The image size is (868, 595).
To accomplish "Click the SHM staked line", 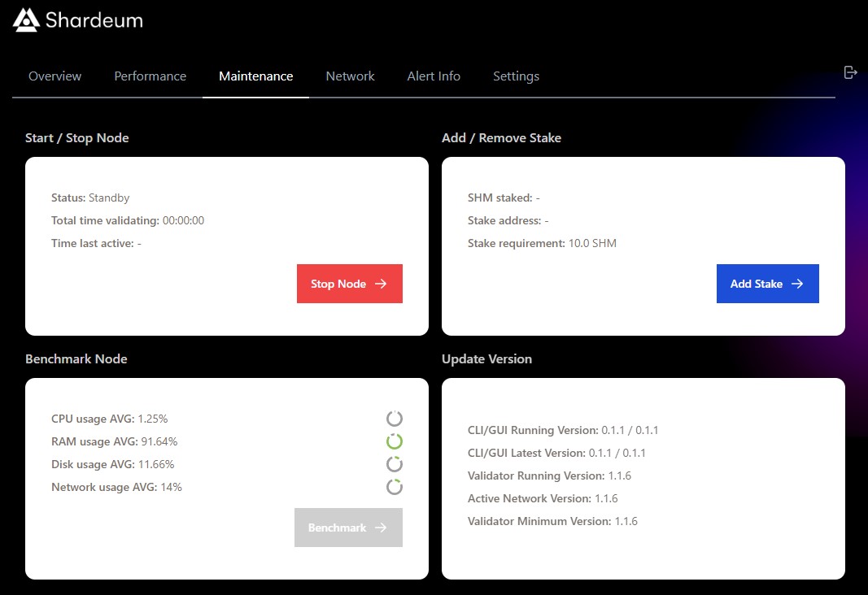I will [x=504, y=198].
